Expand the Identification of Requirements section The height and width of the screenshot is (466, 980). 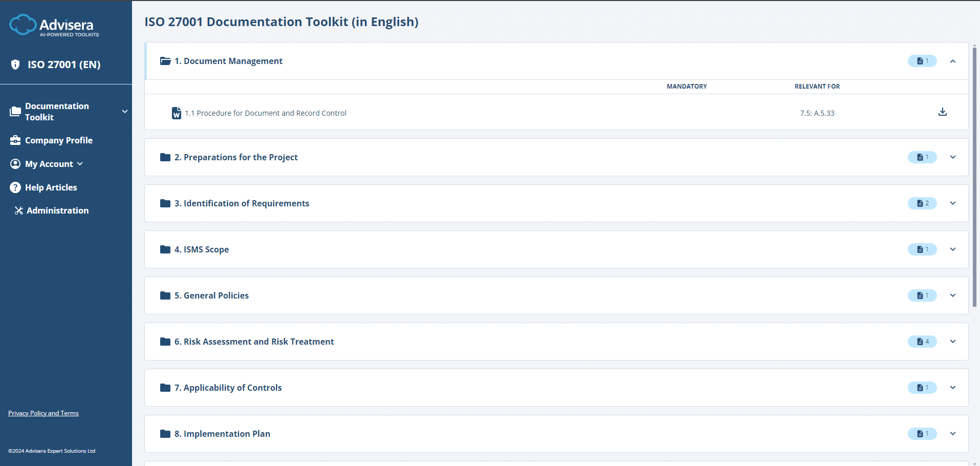tap(952, 203)
